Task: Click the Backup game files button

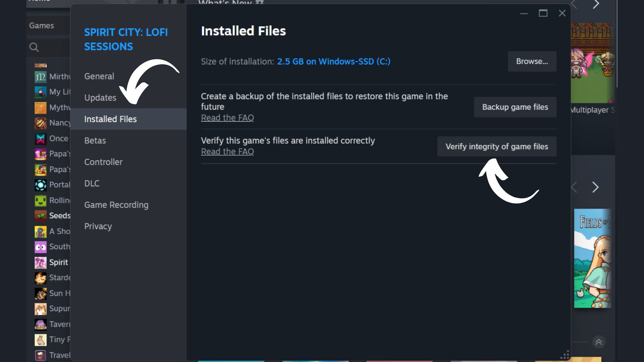Action: pyautogui.click(x=515, y=107)
